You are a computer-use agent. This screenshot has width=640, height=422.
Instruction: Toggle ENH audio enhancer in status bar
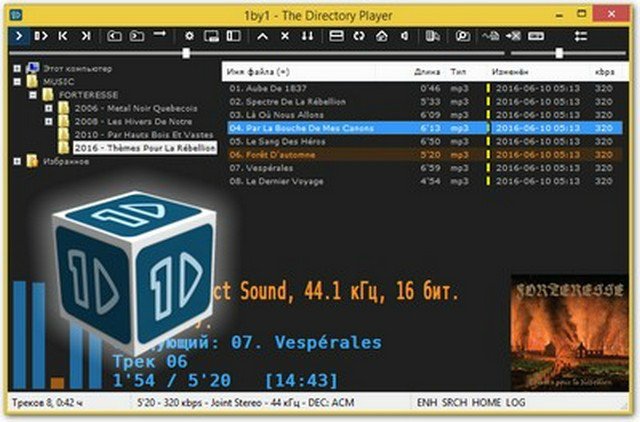(428, 403)
